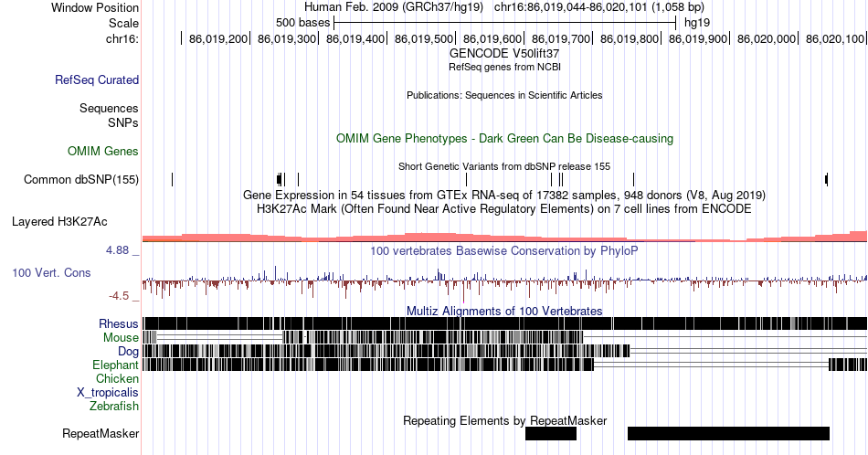Click the longer RepeatMasker block
Image resolution: width=868 pixels, height=455 pixels.
tap(728, 433)
